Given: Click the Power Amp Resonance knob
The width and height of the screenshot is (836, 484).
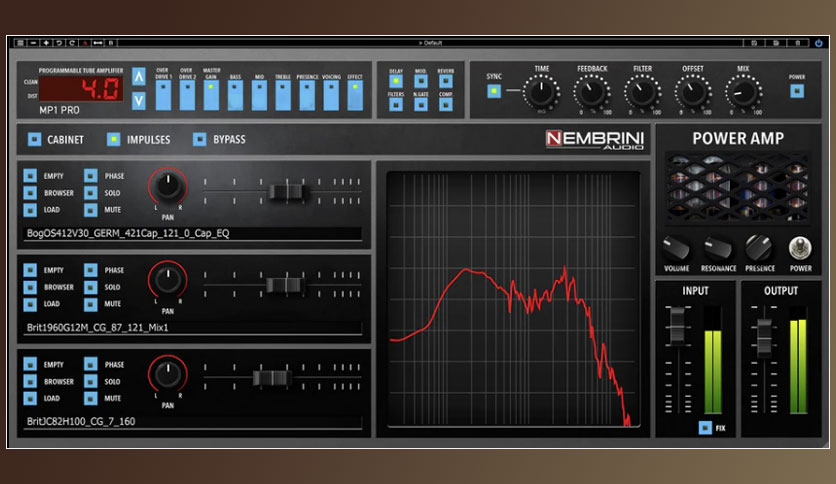Looking at the screenshot, I should [x=718, y=248].
